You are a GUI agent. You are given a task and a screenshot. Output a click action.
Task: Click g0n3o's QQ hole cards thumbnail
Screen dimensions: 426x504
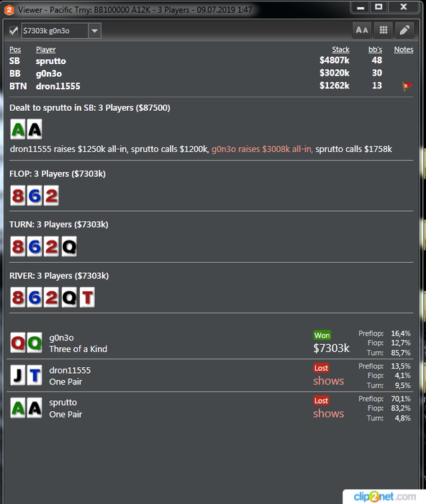coord(26,343)
